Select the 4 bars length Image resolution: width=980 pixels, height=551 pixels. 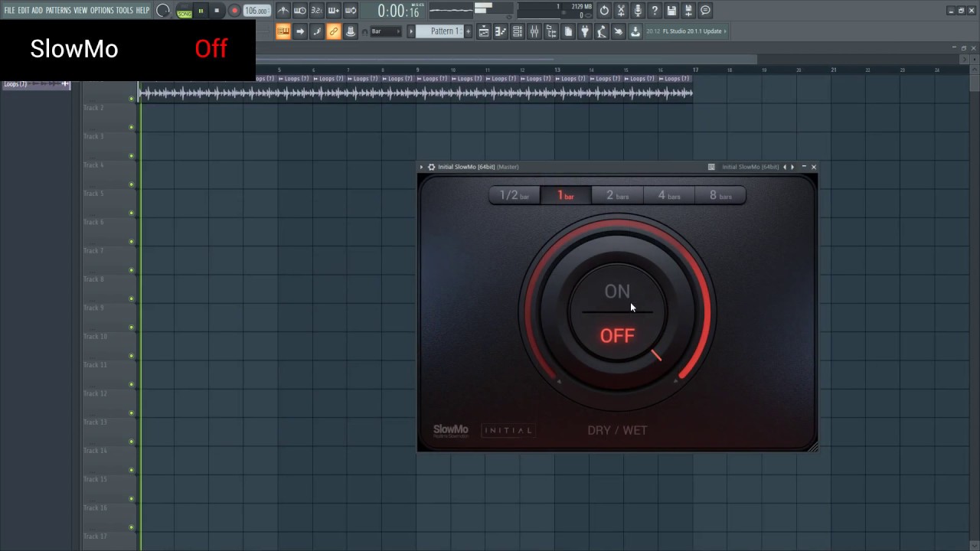coord(669,195)
